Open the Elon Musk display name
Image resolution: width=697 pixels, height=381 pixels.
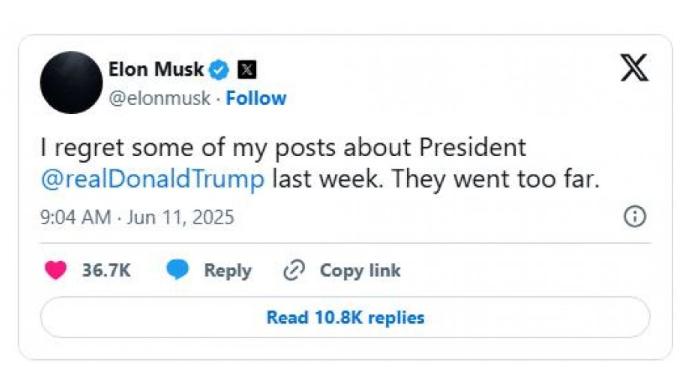(x=156, y=69)
